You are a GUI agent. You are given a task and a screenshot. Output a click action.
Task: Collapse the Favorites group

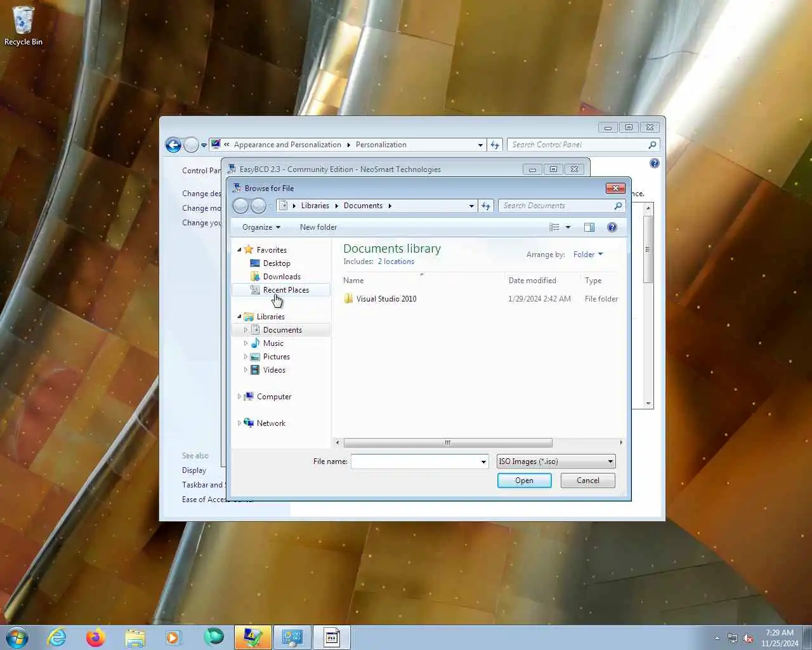239,250
